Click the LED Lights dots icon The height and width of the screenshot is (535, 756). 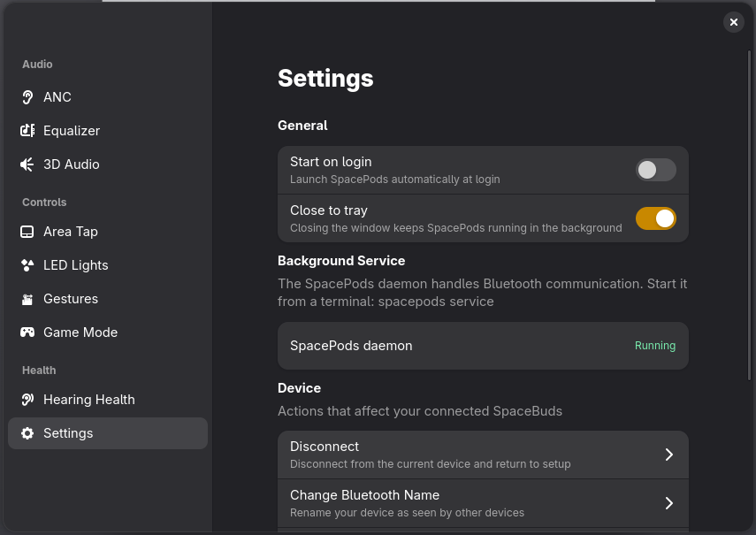tap(27, 265)
